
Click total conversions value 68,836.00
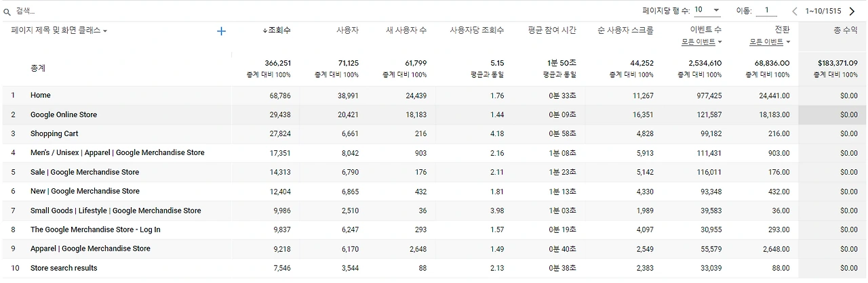coord(772,63)
